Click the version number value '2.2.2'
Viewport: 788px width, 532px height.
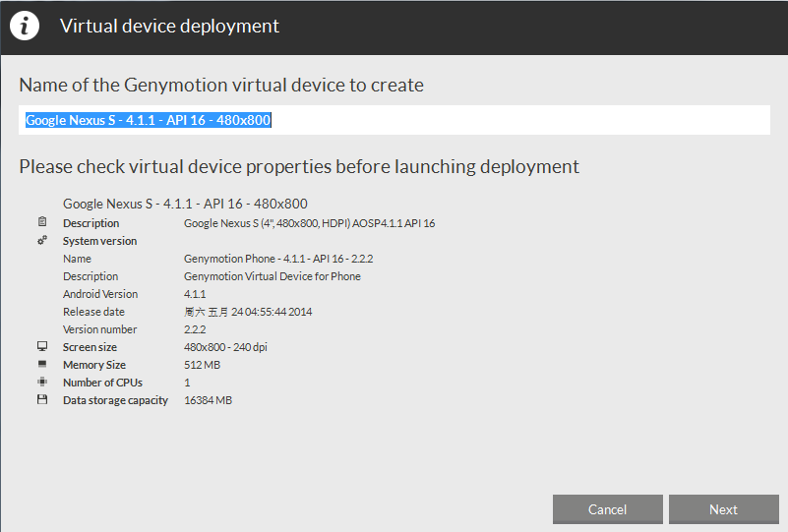coord(195,329)
